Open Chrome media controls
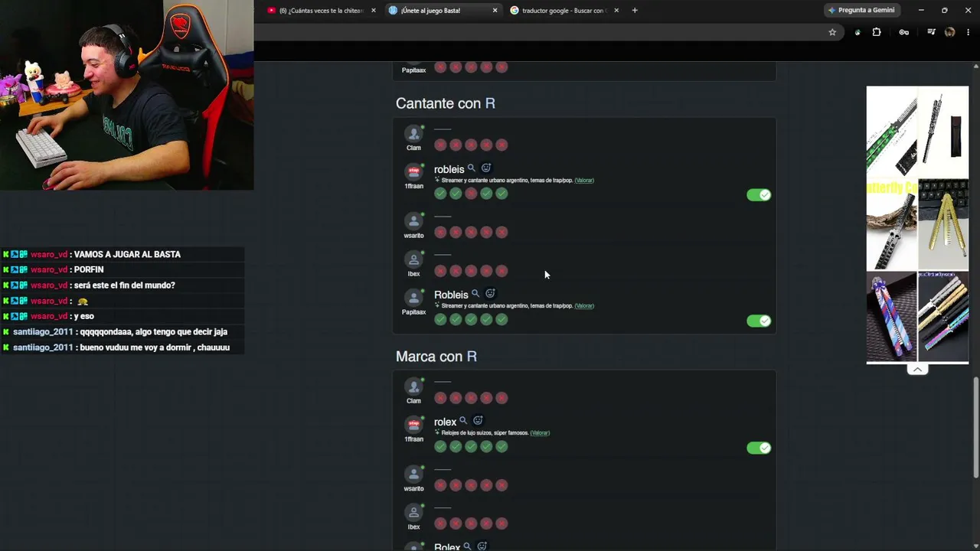The image size is (980, 551). pyautogui.click(x=931, y=32)
